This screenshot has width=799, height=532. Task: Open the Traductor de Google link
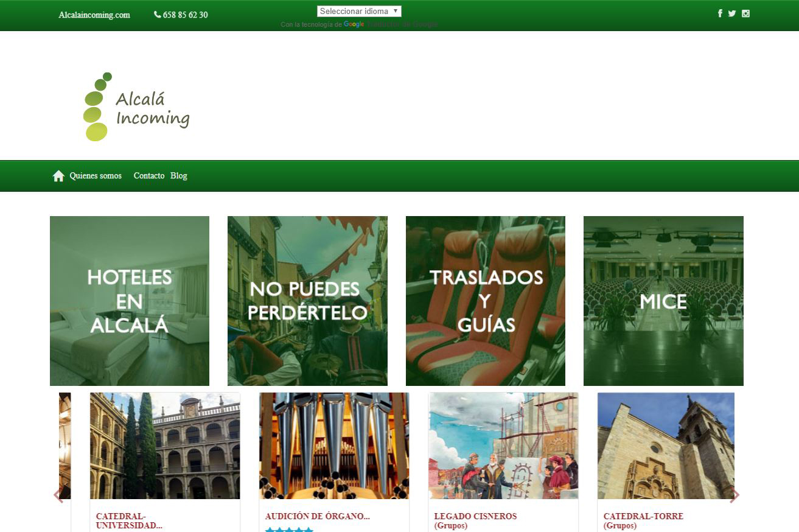tap(401, 24)
